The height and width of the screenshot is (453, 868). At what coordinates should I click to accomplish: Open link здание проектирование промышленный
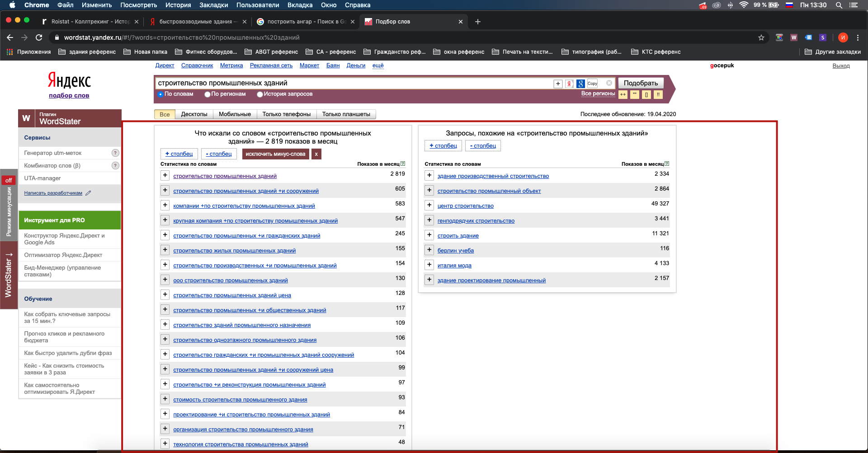pyautogui.click(x=491, y=280)
